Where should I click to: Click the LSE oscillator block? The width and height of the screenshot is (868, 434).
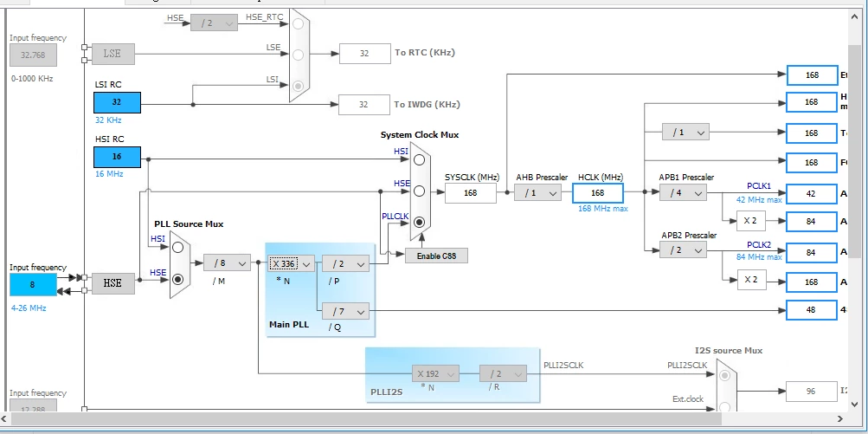click(x=113, y=55)
